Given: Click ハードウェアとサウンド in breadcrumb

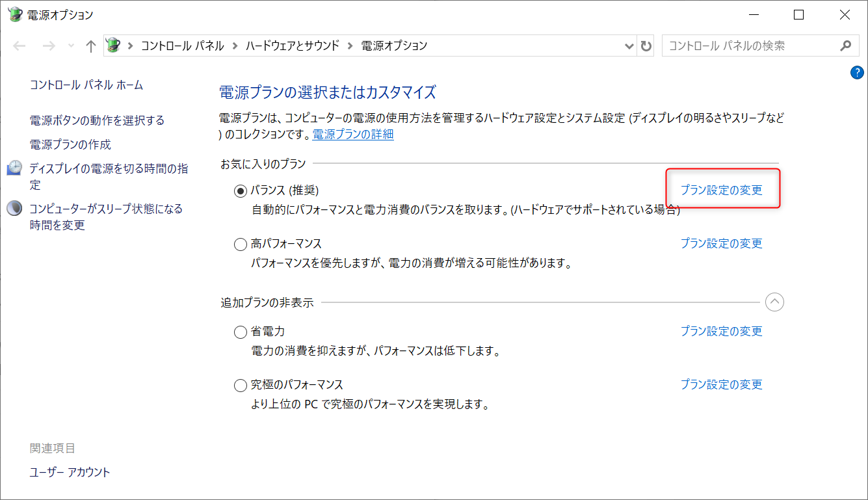Looking at the screenshot, I should [292, 46].
